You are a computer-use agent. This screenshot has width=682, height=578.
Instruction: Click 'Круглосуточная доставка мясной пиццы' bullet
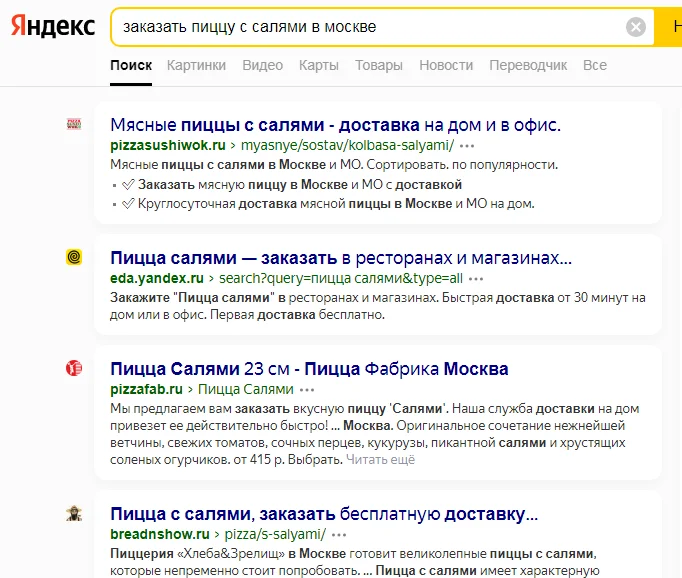(328, 204)
